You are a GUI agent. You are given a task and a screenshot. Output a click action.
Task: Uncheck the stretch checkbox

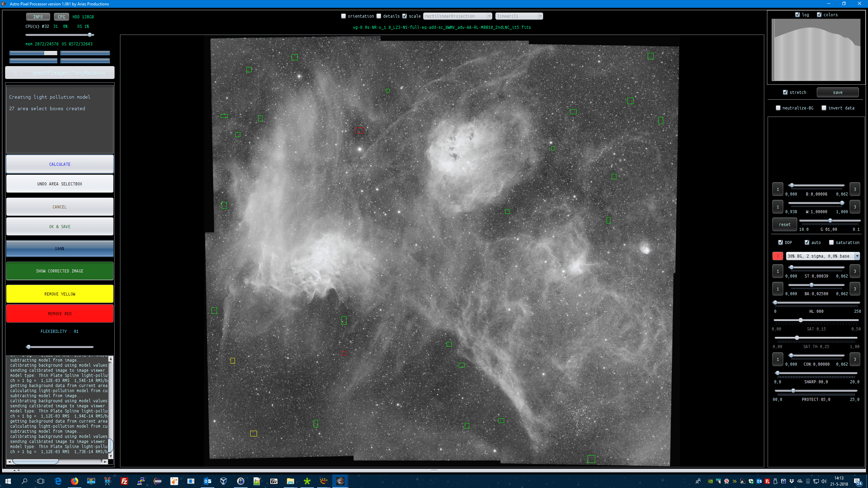coord(785,92)
